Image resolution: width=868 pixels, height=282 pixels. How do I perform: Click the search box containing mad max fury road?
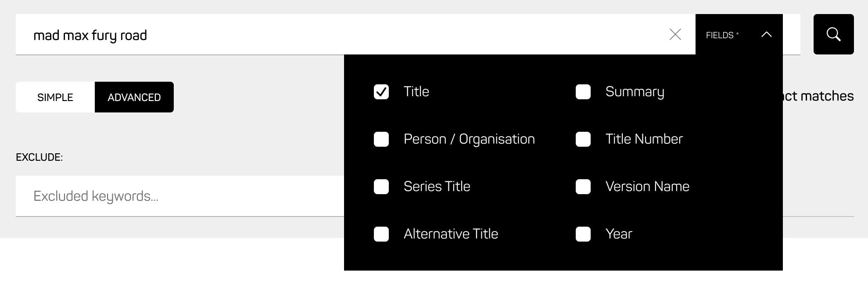pos(307,35)
